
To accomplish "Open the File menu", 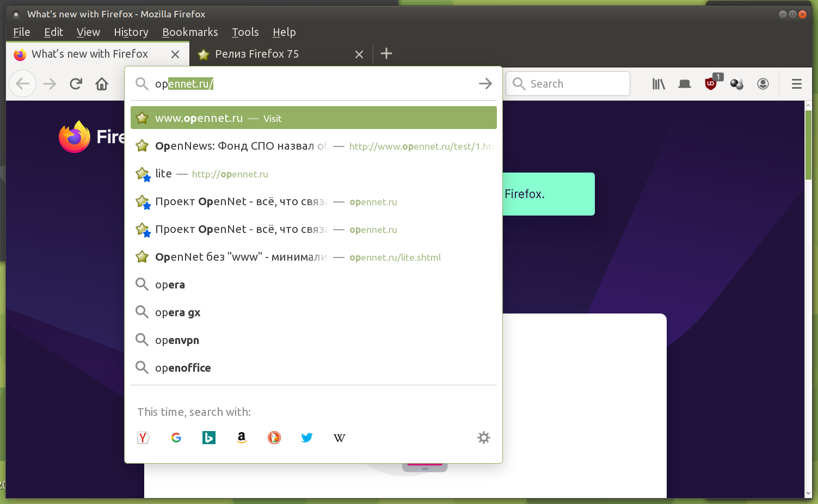I will pos(22,32).
